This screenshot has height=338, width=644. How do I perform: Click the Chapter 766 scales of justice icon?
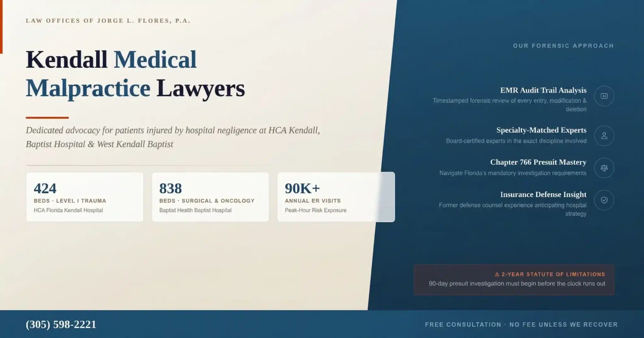coord(604,168)
